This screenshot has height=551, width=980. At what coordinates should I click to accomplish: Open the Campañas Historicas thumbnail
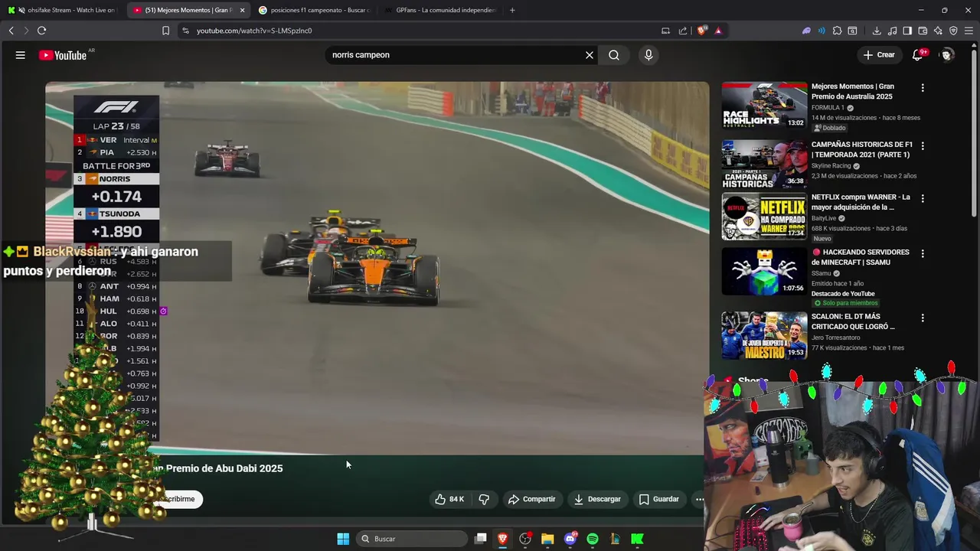pos(764,164)
